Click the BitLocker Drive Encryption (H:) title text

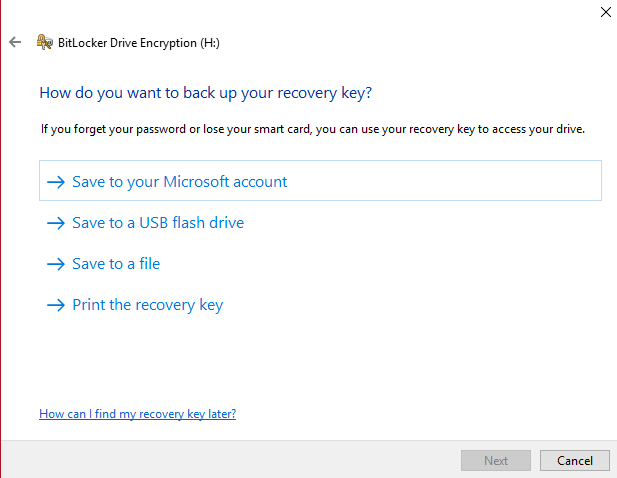pos(139,42)
